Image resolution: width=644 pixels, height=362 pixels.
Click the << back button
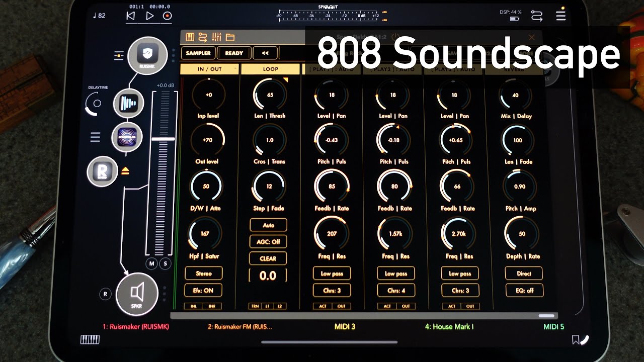point(265,53)
